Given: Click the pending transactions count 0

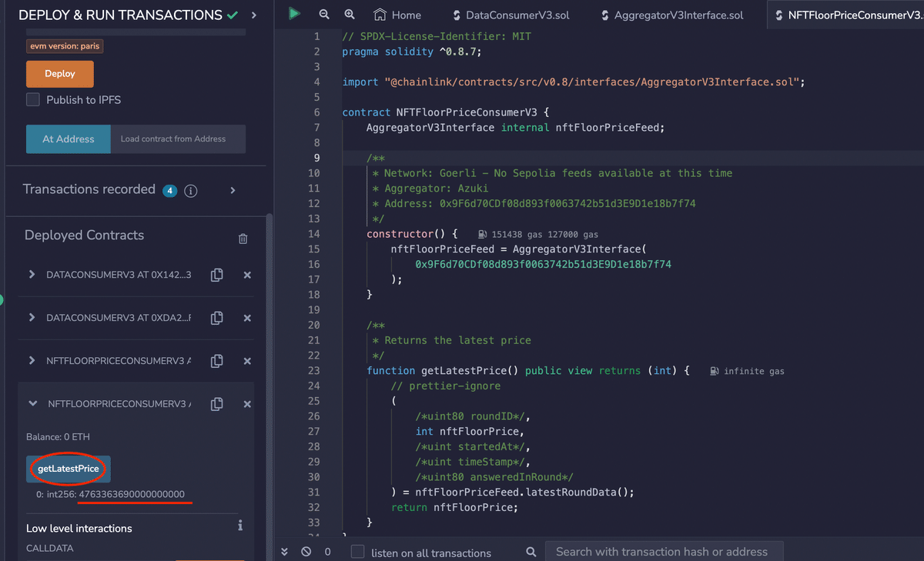Looking at the screenshot, I should (x=327, y=552).
